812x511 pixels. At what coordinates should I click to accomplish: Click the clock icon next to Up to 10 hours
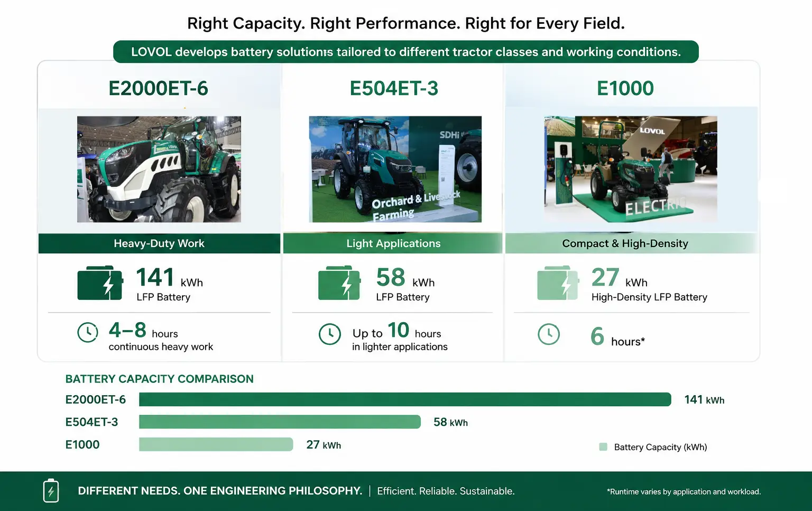(x=330, y=334)
